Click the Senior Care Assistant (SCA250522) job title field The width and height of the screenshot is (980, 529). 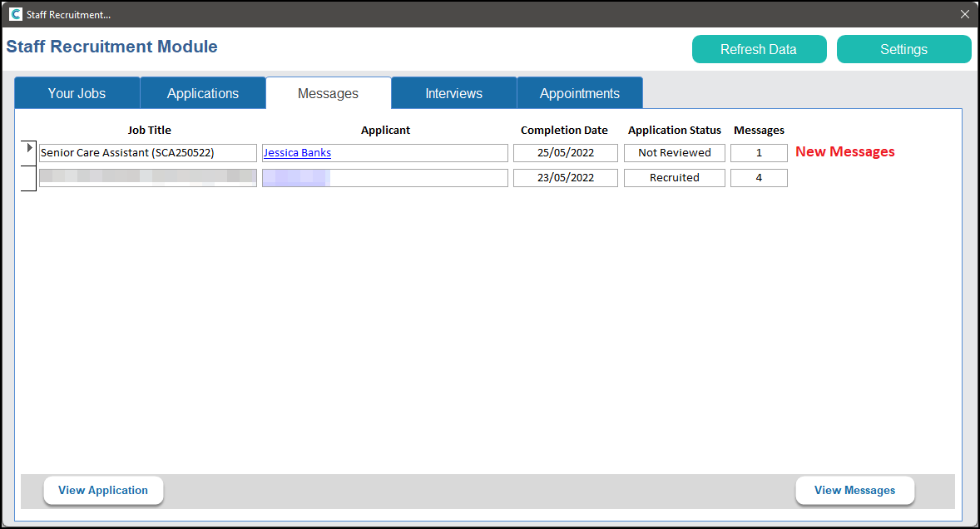(148, 153)
